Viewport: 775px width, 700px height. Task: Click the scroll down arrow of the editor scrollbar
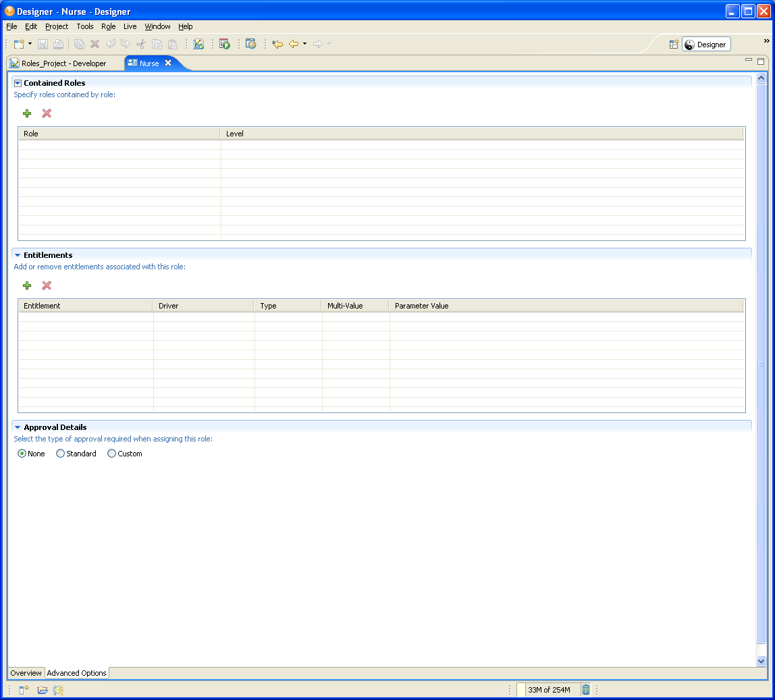tap(761, 661)
